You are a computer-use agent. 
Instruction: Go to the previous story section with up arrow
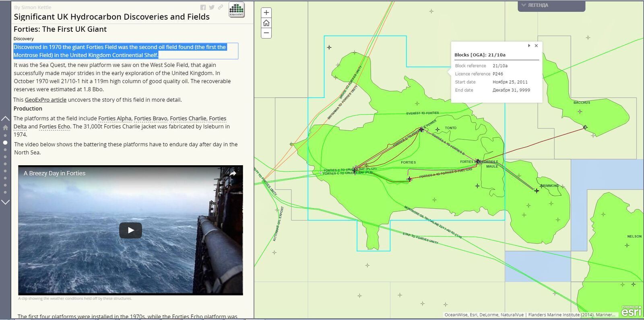pyautogui.click(x=5, y=118)
